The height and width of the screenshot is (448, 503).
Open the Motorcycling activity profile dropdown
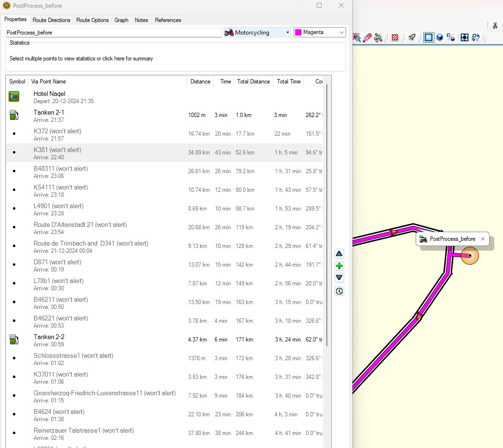[x=257, y=33]
